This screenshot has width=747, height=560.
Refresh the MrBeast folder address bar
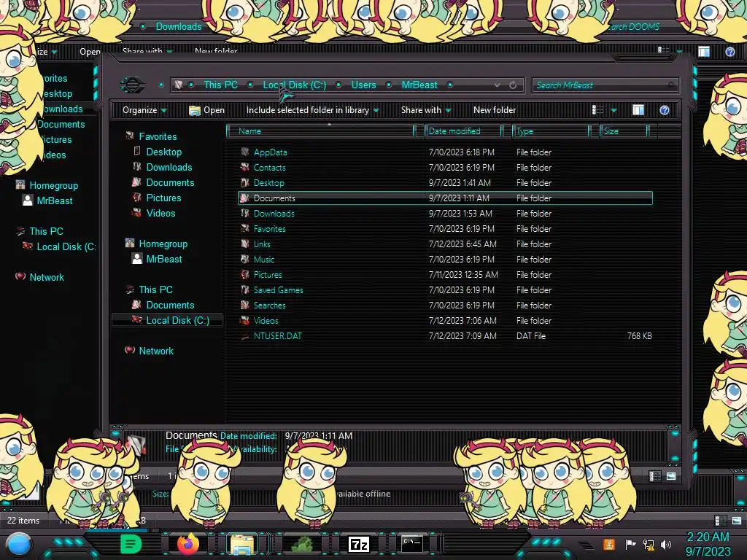pyautogui.click(x=513, y=85)
